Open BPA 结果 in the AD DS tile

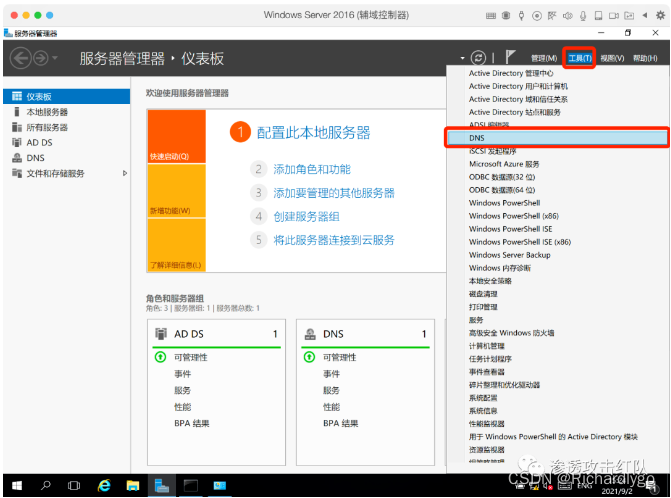[x=192, y=424]
